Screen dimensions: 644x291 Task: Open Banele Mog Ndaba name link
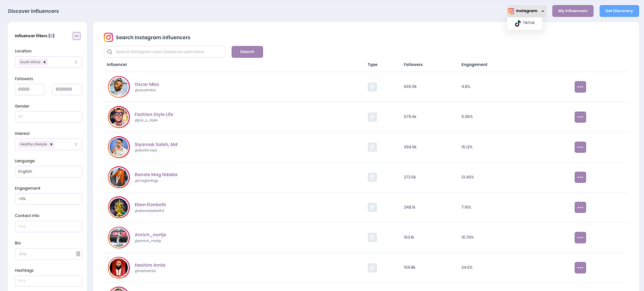point(156,175)
